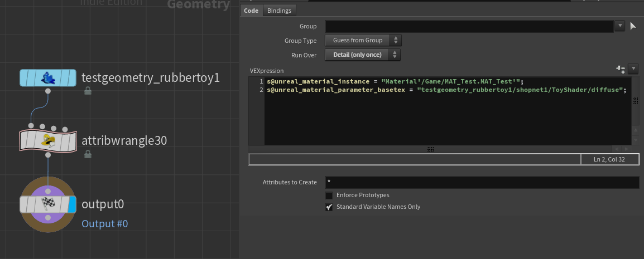Click the attribwrangle30 cowboy hat node icon
The image size is (644, 259).
coord(47,141)
